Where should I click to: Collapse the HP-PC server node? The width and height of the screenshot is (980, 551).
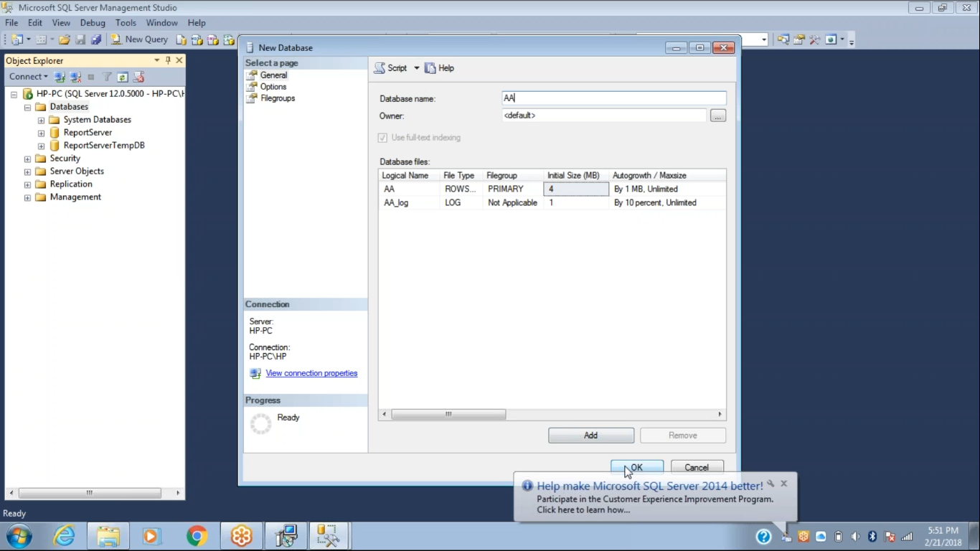14,94
